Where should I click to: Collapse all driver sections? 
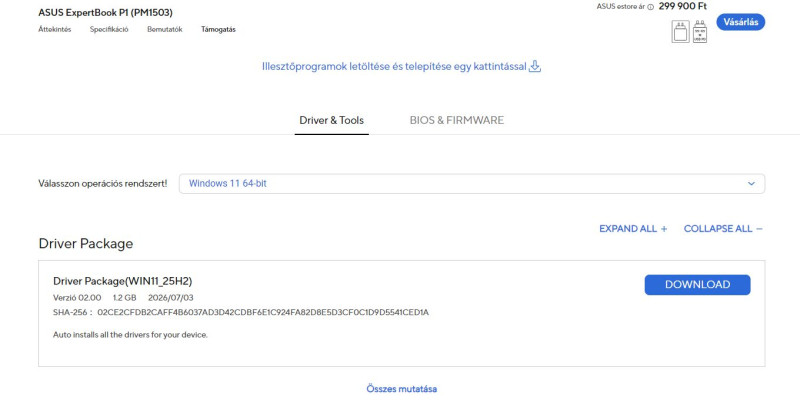(x=723, y=229)
